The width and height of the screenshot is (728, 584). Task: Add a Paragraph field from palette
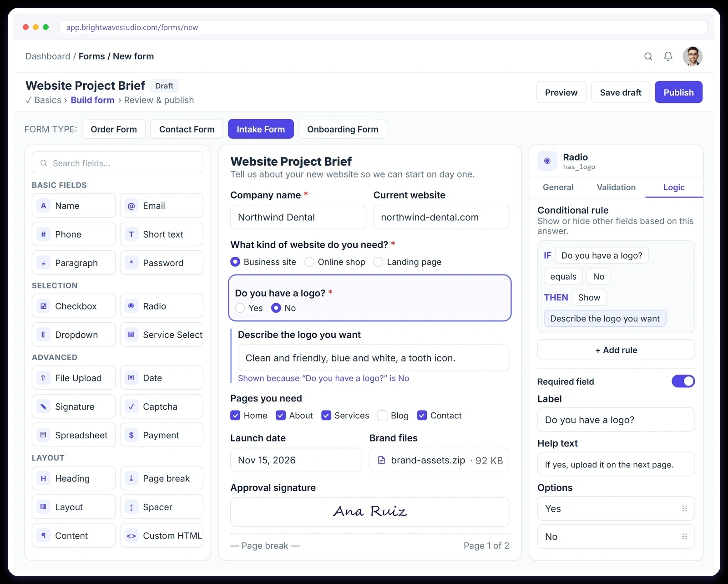[74, 263]
